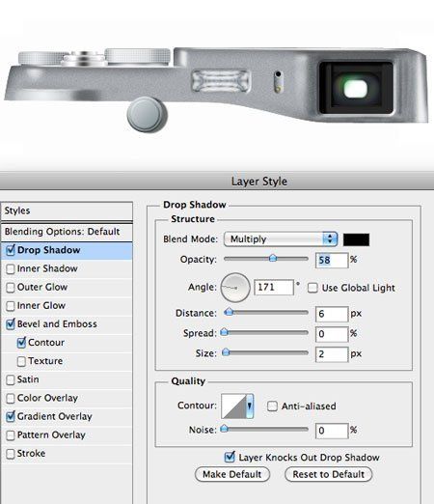Click the Reset to Default button
The height and width of the screenshot is (504, 434).
click(328, 474)
